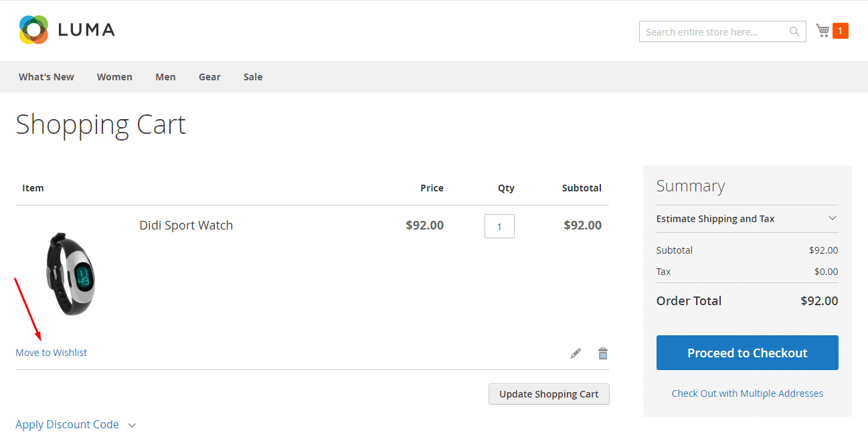868x439 pixels.
Task: Open the Sale menu
Action: pyautogui.click(x=253, y=77)
